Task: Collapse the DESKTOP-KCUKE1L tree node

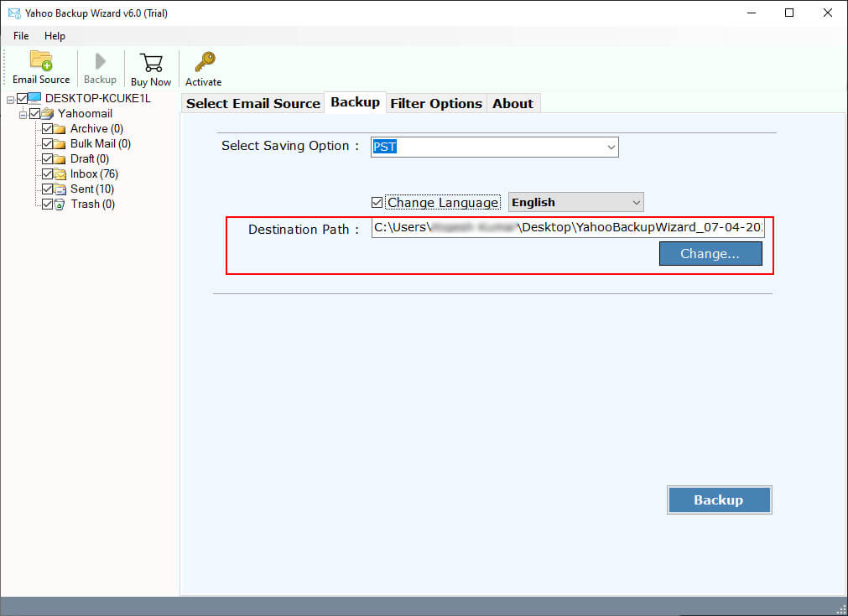Action: click(x=10, y=100)
